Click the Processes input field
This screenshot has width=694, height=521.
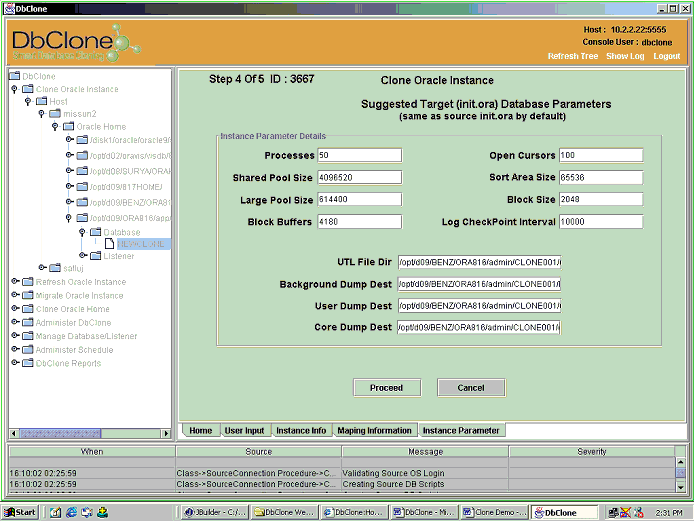tap(359, 155)
